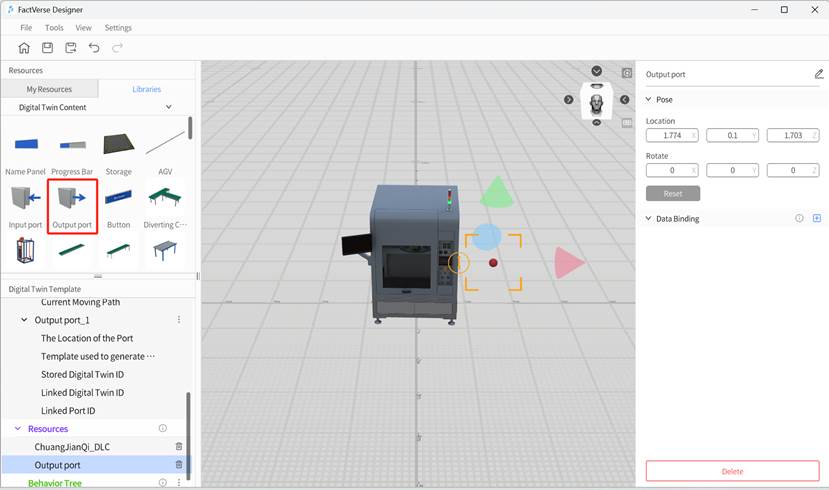Redo the last undone action
The height and width of the screenshot is (490, 829).
[117, 48]
